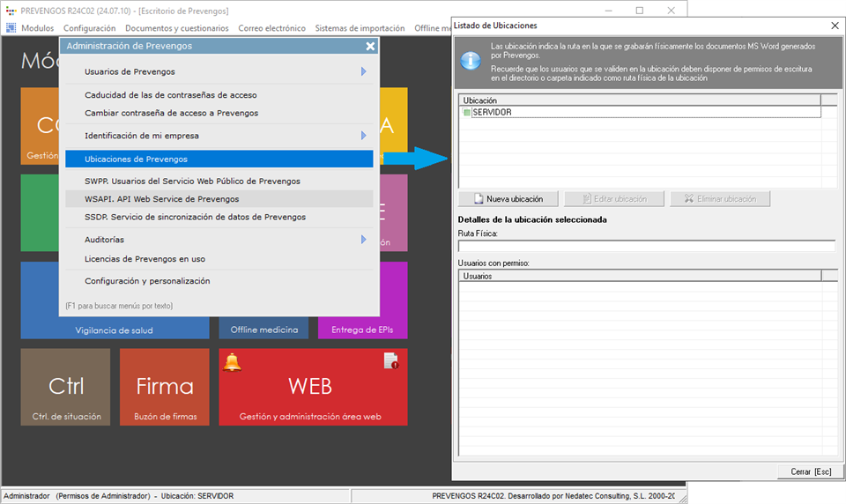The width and height of the screenshot is (846, 504).
Task: Click the green SERVIDOR location icon
Action: tap(467, 113)
